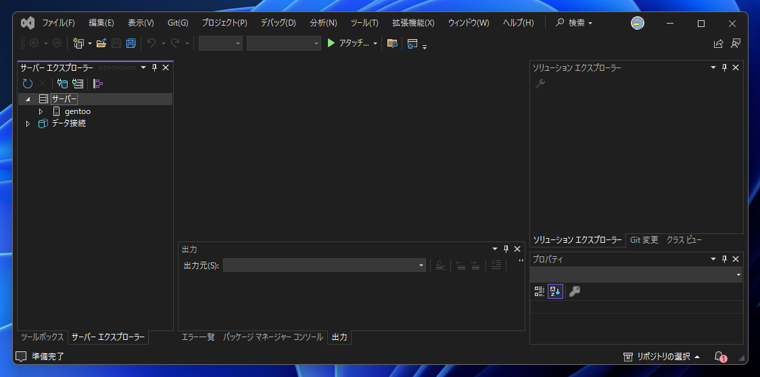Select the データ接続 tree item
The height and width of the screenshot is (377, 760).
(x=69, y=124)
